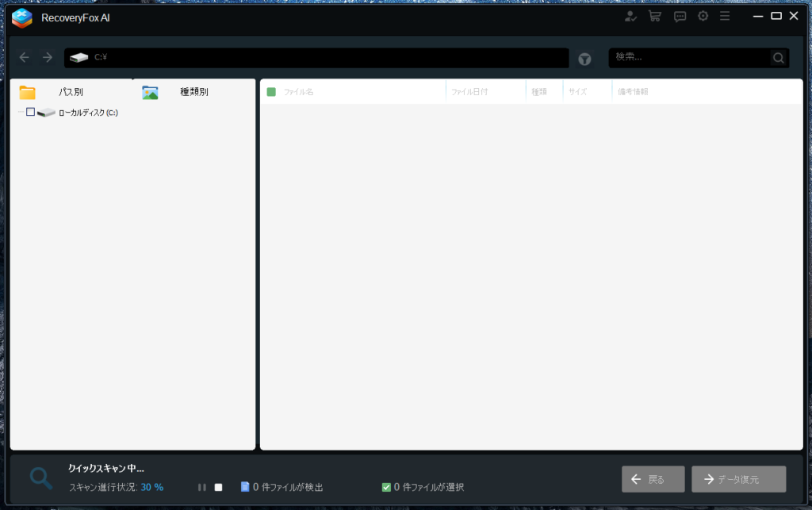Switch to the パス別 tab

point(70,92)
